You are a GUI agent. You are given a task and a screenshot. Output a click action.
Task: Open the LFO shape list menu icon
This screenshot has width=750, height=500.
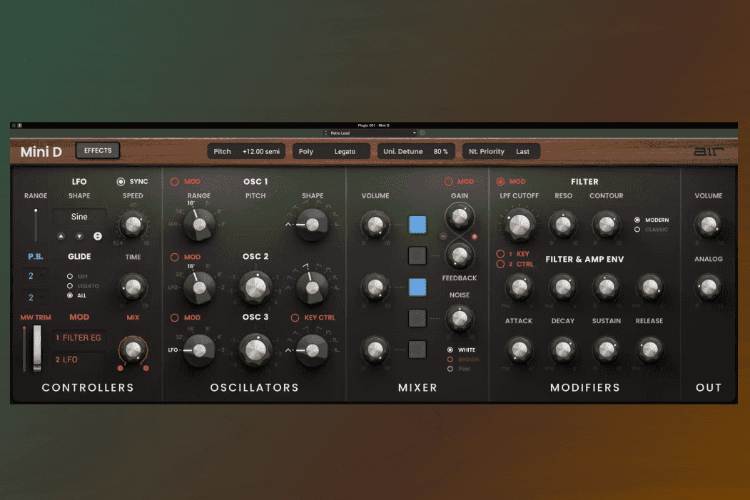point(98,236)
